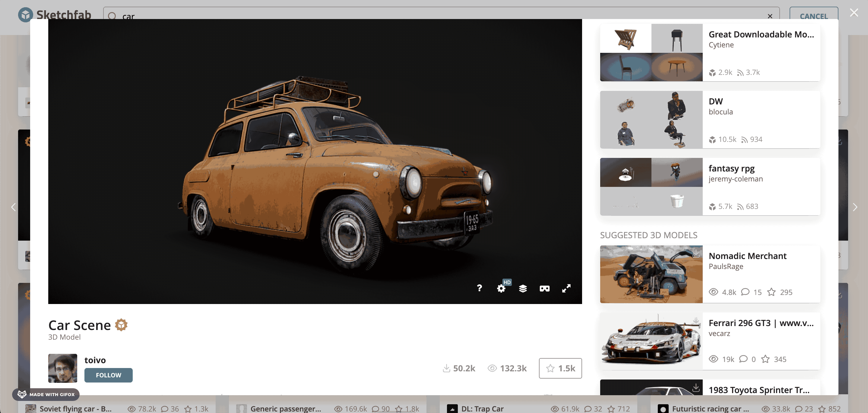
Task: Open collection author Cytiene
Action: (721, 45)
